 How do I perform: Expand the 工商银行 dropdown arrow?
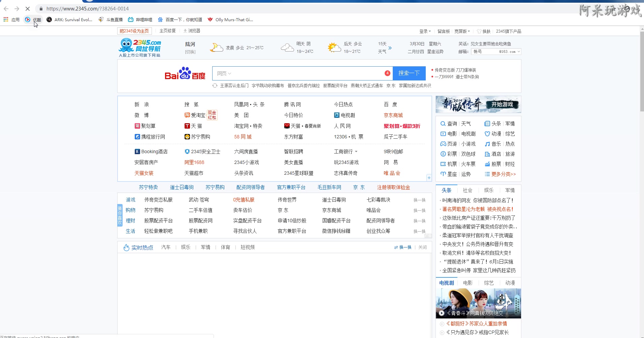356,151
